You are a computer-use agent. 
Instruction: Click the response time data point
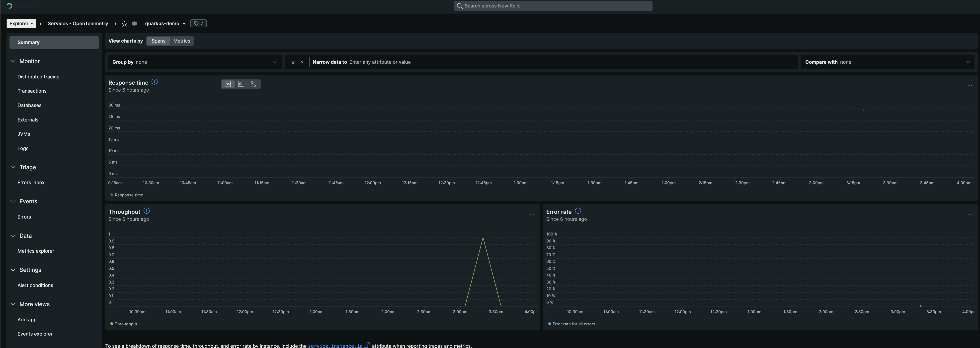click(863, 111)
